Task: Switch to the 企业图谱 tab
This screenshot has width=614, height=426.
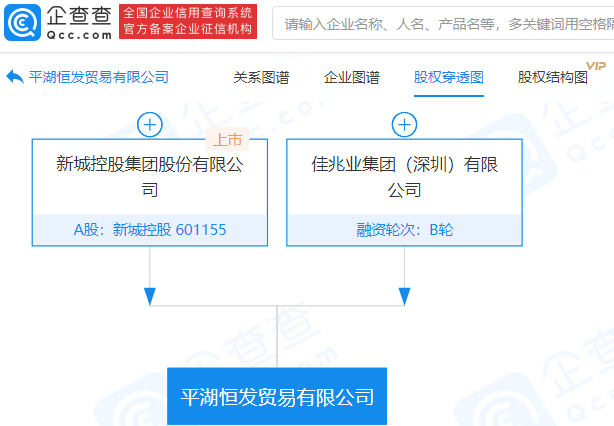Action: coord(352,77)
